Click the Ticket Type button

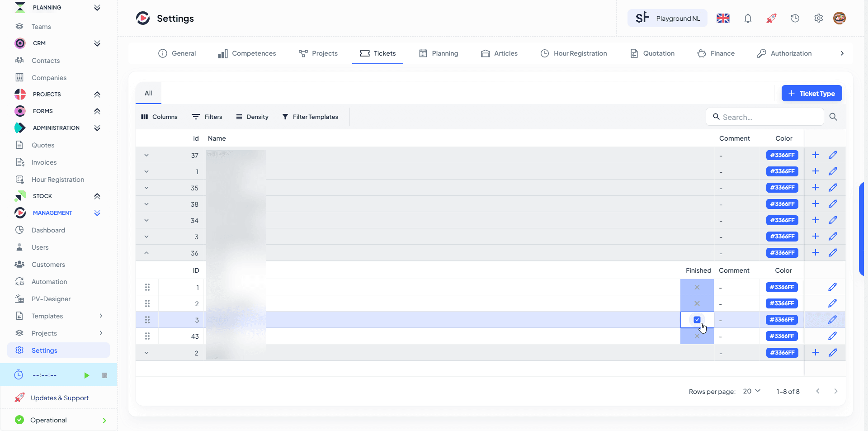coord(811,94)
